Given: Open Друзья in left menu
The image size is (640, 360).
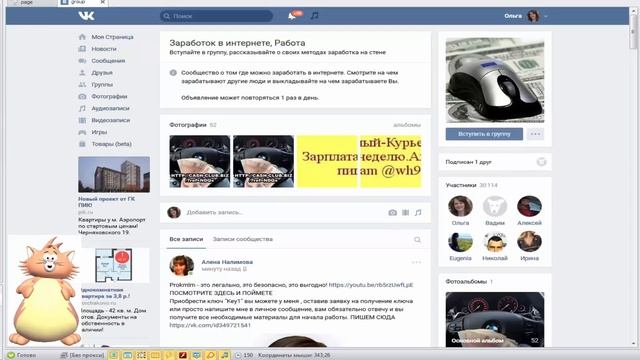Looking at the screenshot, I should point(102,72).
